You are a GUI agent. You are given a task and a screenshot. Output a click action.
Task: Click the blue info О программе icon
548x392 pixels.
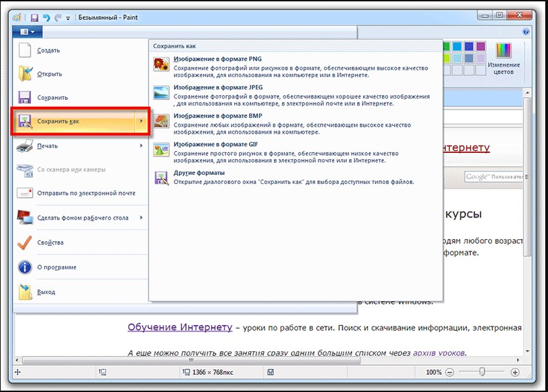25,267
